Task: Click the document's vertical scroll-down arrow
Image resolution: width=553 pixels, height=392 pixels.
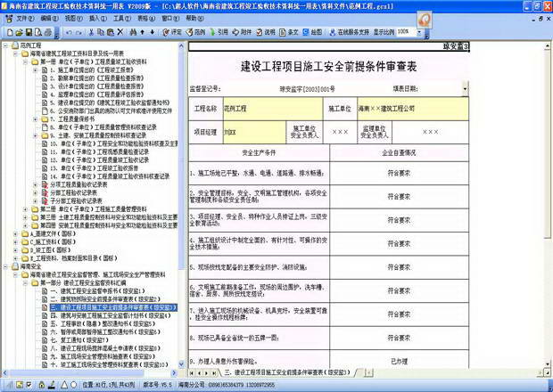Action: click(548, 363)
